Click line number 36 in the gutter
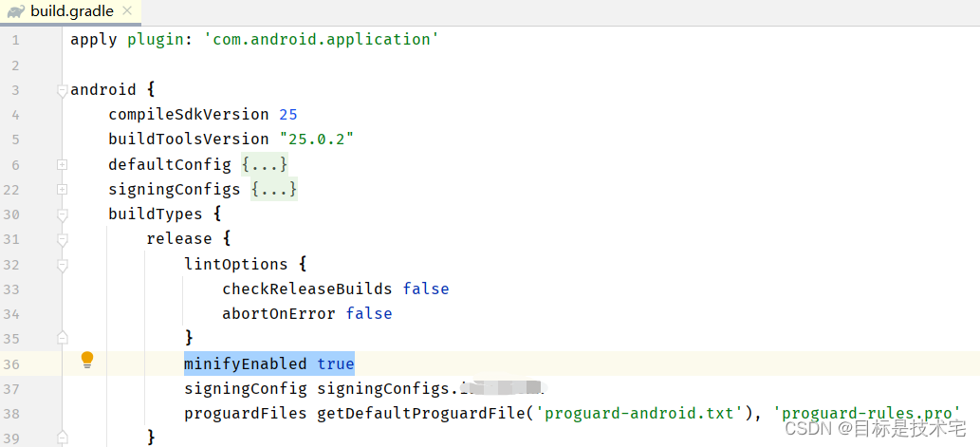 coord(15,363)
